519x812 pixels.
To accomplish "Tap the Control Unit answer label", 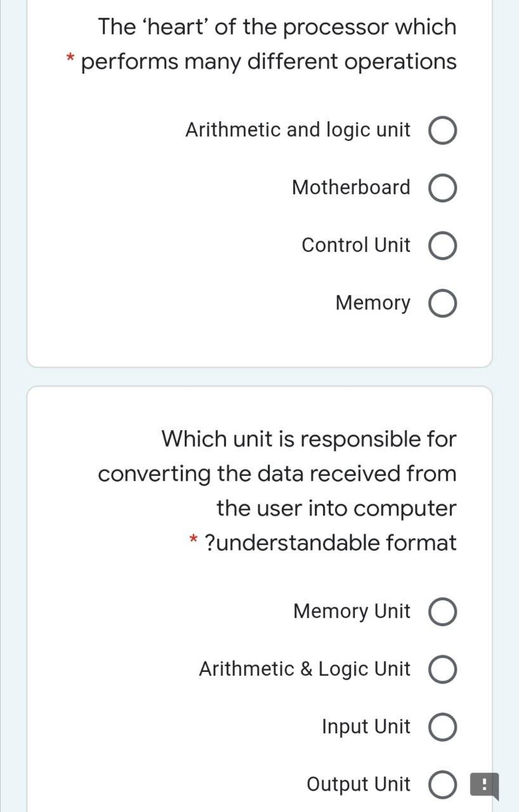I will (x=356, y=245).
